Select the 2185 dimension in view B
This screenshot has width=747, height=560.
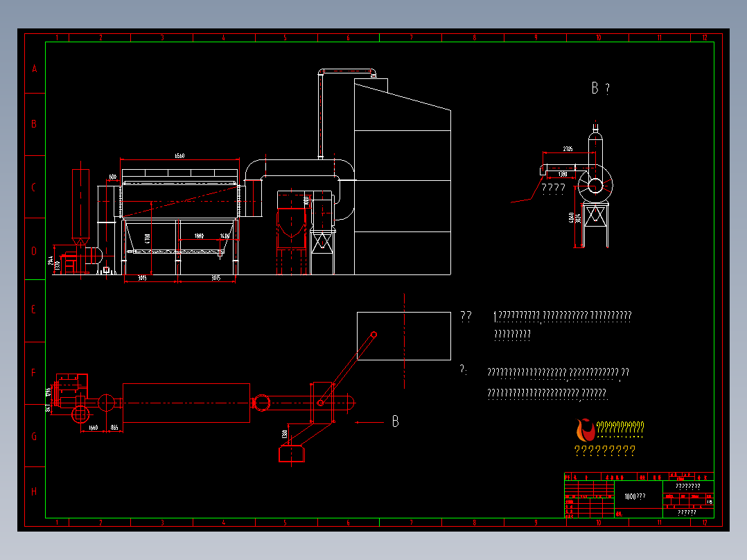pyautogui.click(x=568, y=149)
